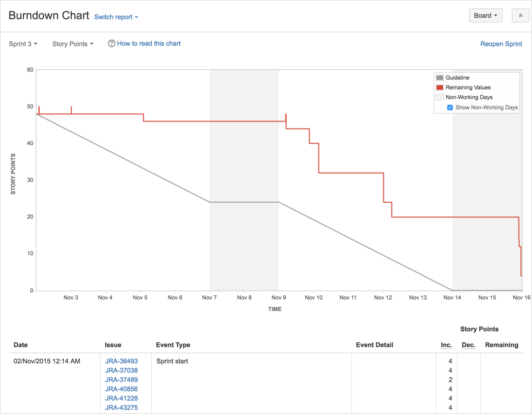The image size is (532, 414).
Task: Click the Reopen Sprint link
Action: (x=501, y=44)
